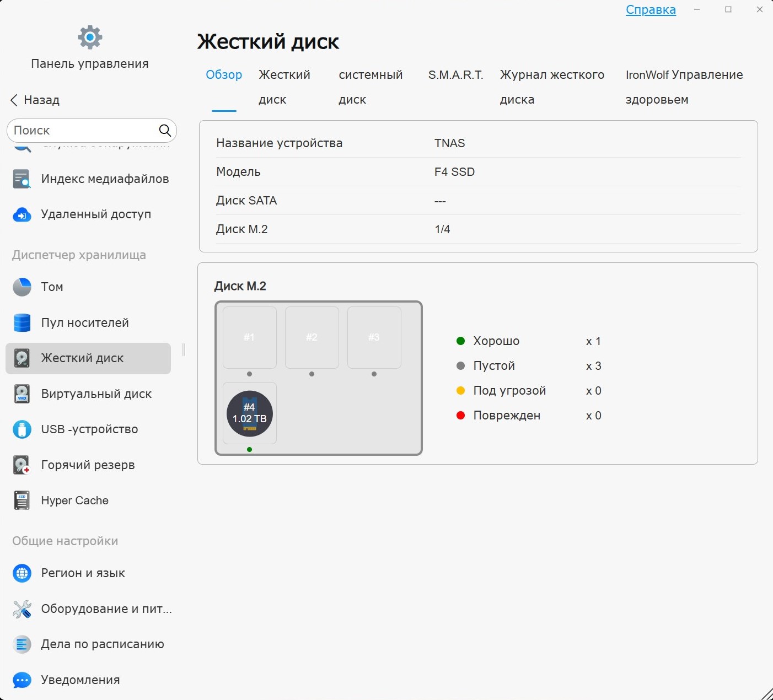Click the region and language globe icon
Image resolution: width=773 pixels, height=700 pixels.
coord(22,573)
